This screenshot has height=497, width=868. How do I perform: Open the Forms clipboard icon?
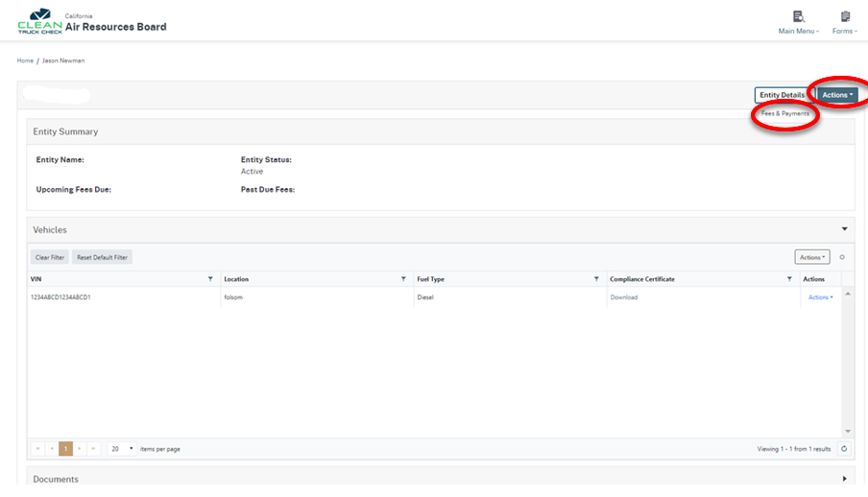(845, 16)
